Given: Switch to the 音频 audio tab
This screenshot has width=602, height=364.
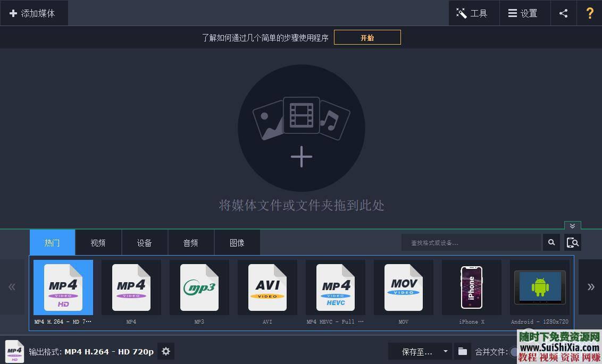Looking at the screenshot, I should (x=190, y=242).
